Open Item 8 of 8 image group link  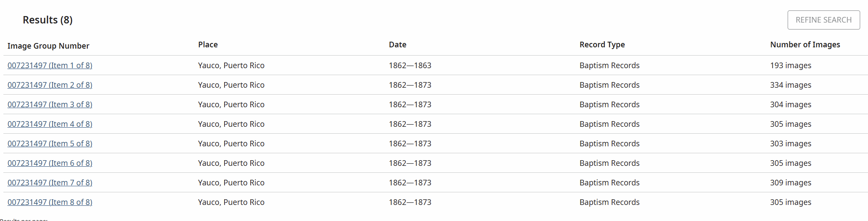[50, 202]
